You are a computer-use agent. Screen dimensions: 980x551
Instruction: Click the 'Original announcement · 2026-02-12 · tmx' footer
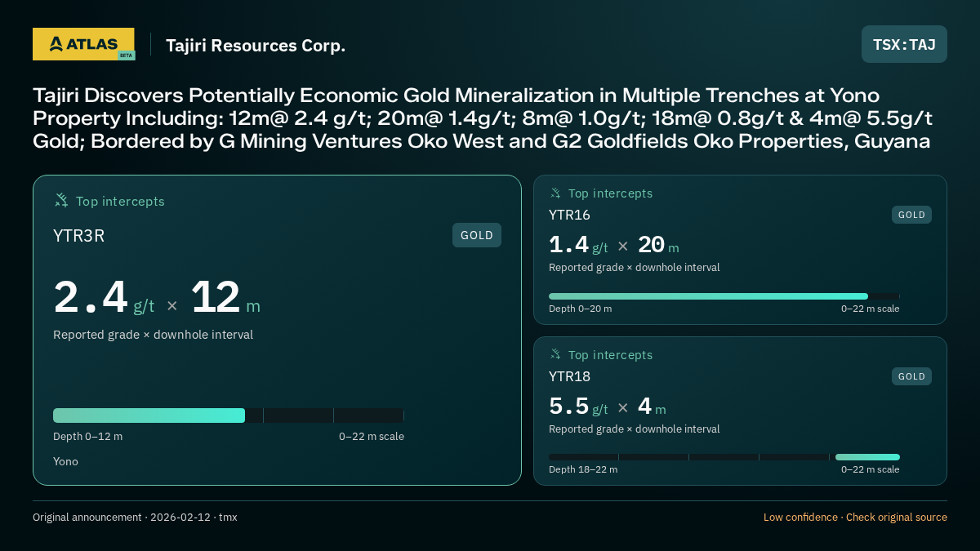[135, 518]
